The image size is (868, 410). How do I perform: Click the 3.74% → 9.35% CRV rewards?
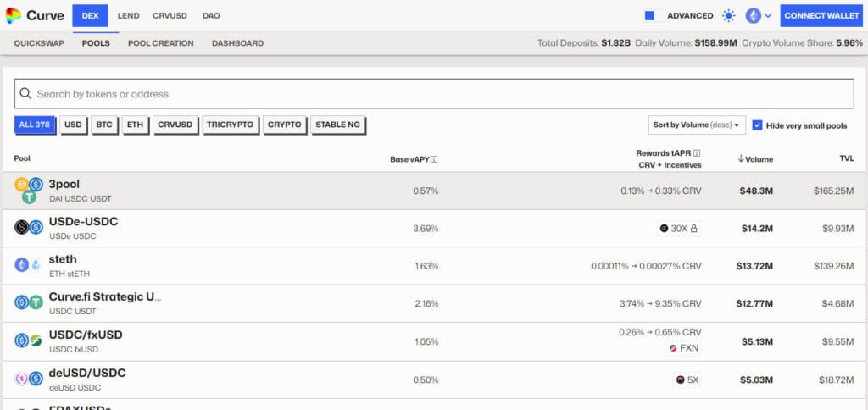tap(660, 303)
